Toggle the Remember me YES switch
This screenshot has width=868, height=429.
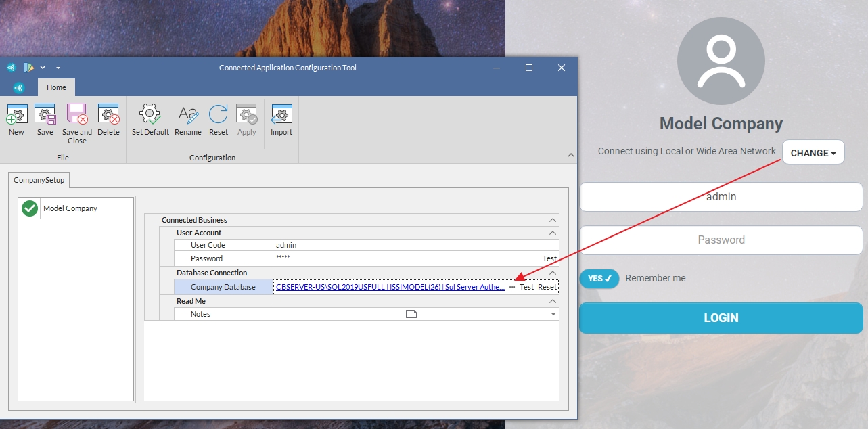point(599,279)
